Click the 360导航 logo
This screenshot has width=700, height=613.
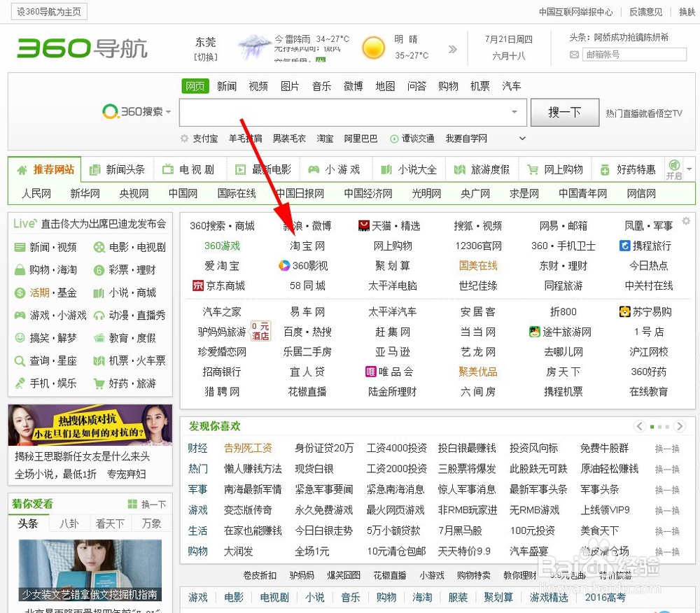[82, 48]
